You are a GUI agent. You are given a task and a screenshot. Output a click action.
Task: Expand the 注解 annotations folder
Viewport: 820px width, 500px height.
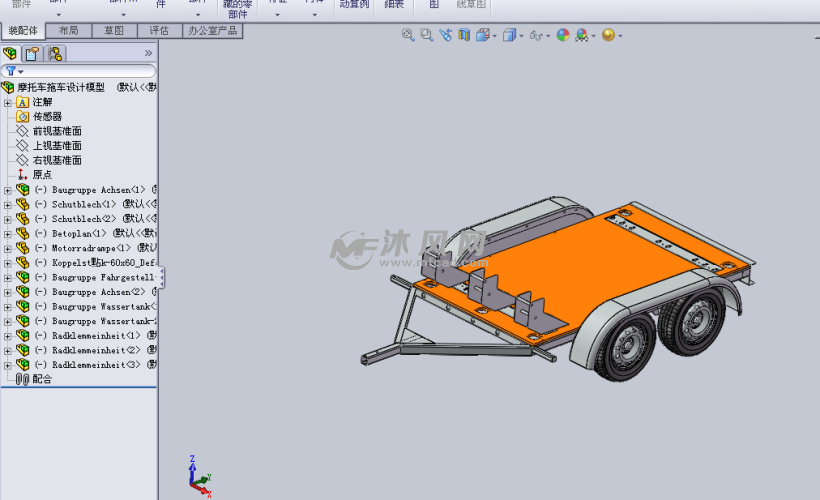pos(8,102)
